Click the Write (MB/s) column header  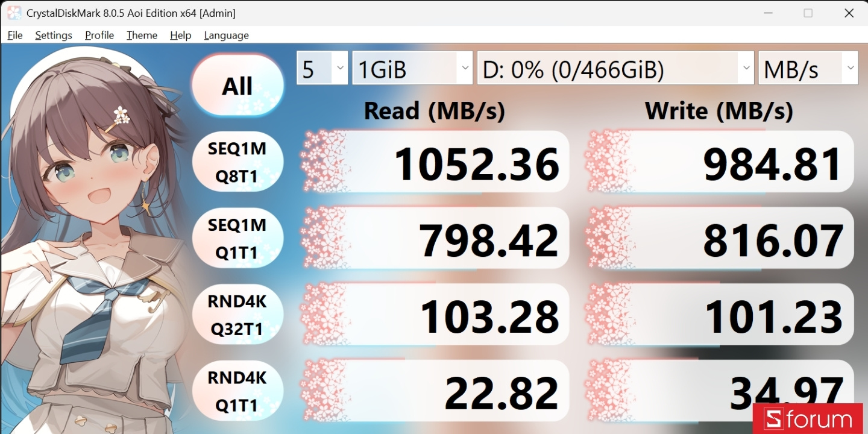point(719,111)
